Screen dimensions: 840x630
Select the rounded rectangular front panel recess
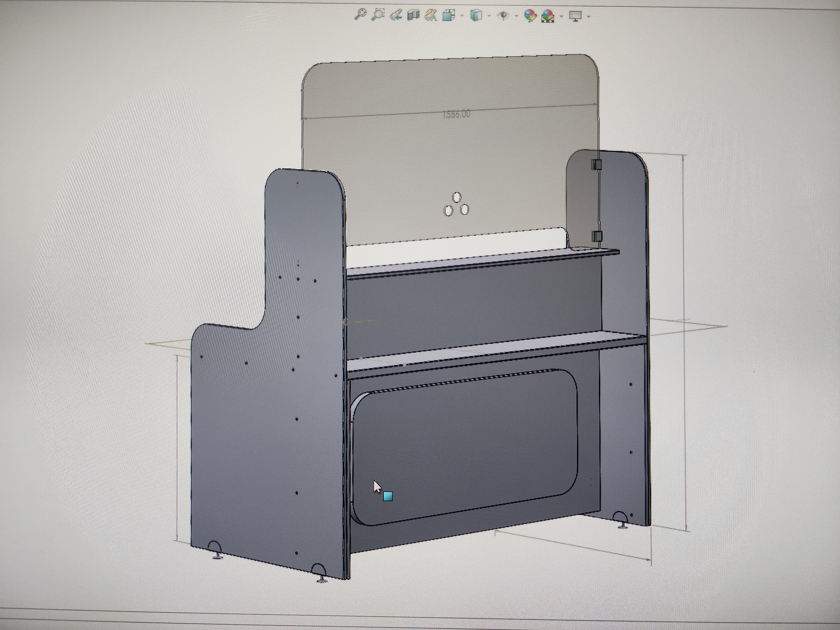[465, 447]
